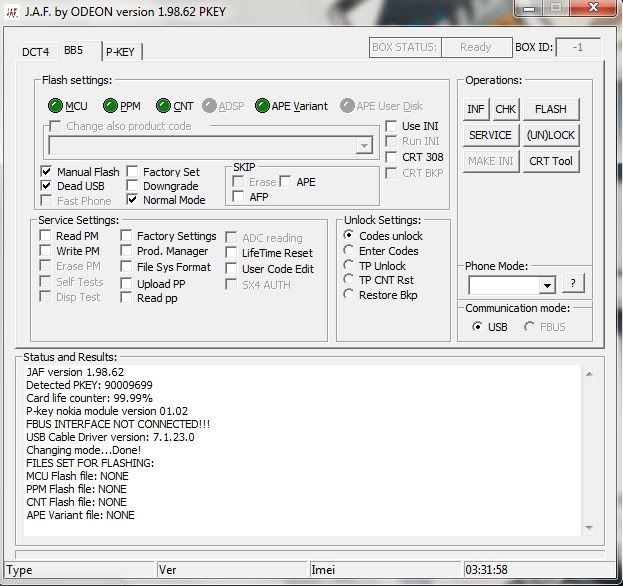Screen dimensions: 623x586
Task: Click the 03:31:58 time in status bar
Action: (x=486, y=570)
